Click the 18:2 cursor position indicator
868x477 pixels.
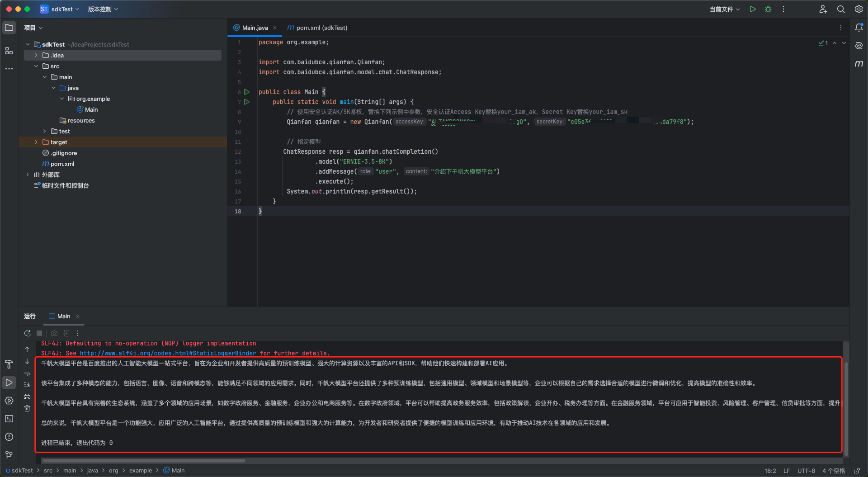[x=770, y=471]
